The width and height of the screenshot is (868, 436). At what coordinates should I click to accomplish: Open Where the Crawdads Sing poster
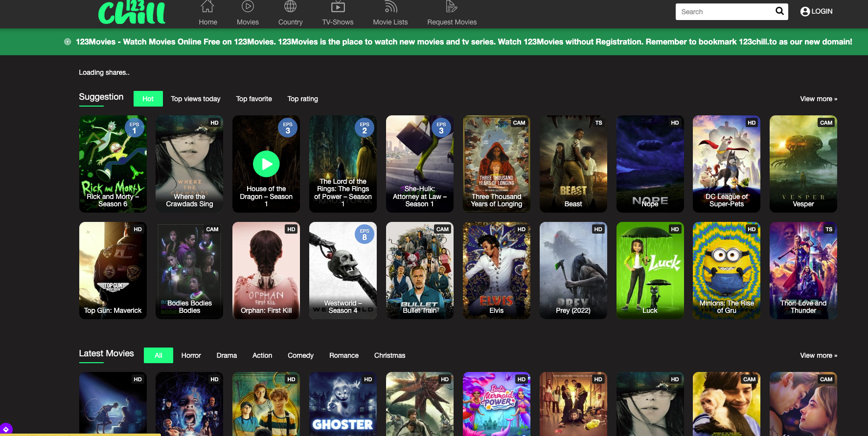pyautogui.click(x=189, y=164)
